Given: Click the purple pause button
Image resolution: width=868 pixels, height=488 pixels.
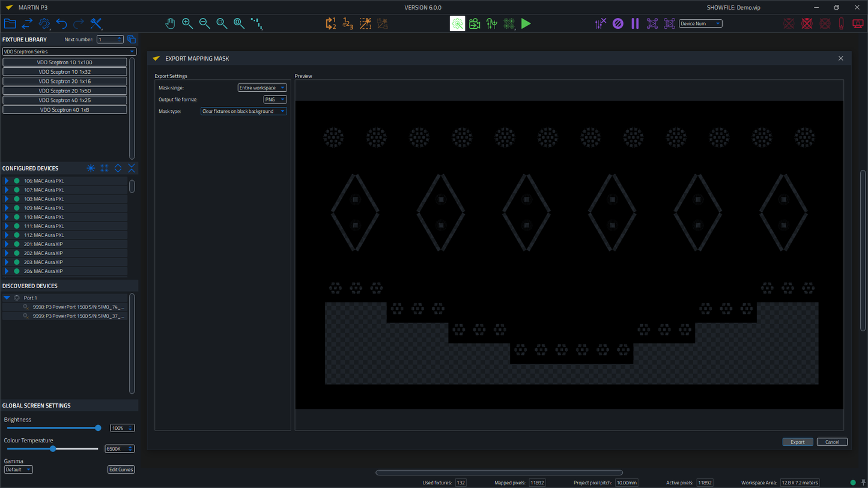Looking at the screenshot, I should click(x=635, y=23).
